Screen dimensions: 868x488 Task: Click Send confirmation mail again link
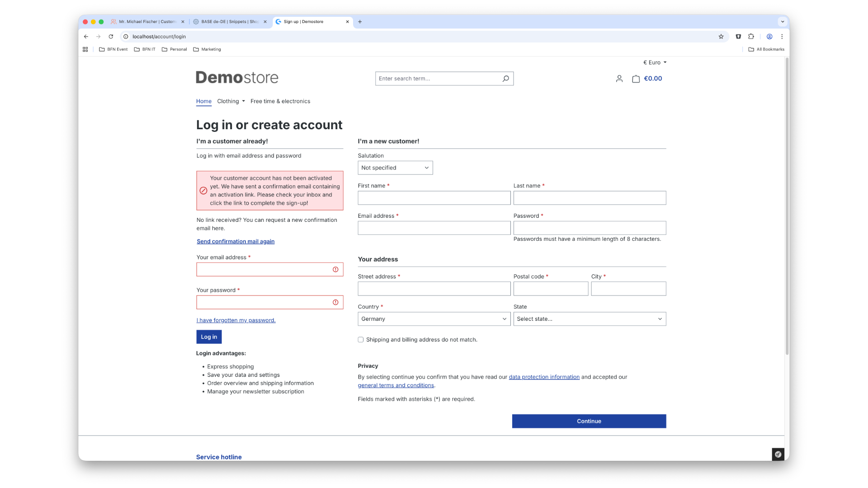coord(236,241)
